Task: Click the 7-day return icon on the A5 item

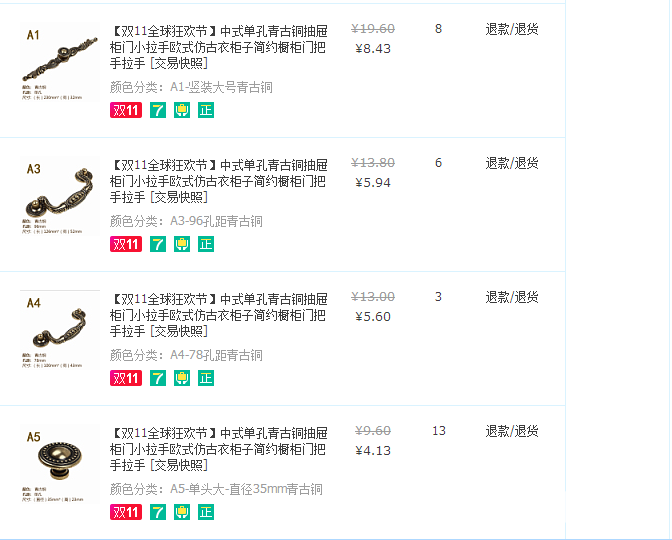Action: point(158,512)
